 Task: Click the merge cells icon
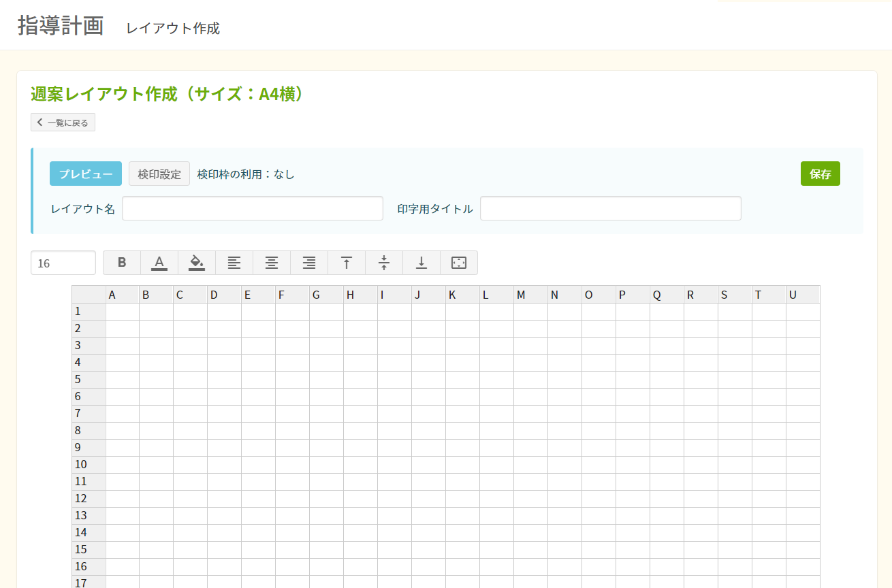459,263
